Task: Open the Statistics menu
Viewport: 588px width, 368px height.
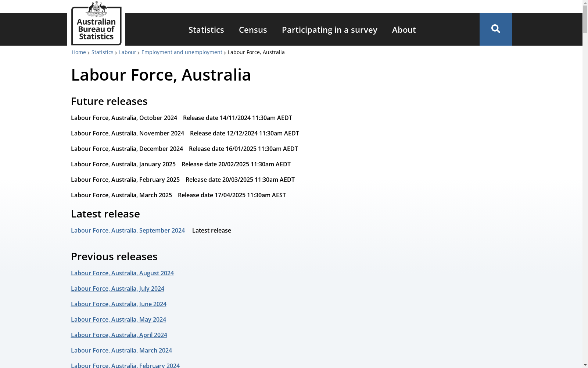Action: click(206, 29)
